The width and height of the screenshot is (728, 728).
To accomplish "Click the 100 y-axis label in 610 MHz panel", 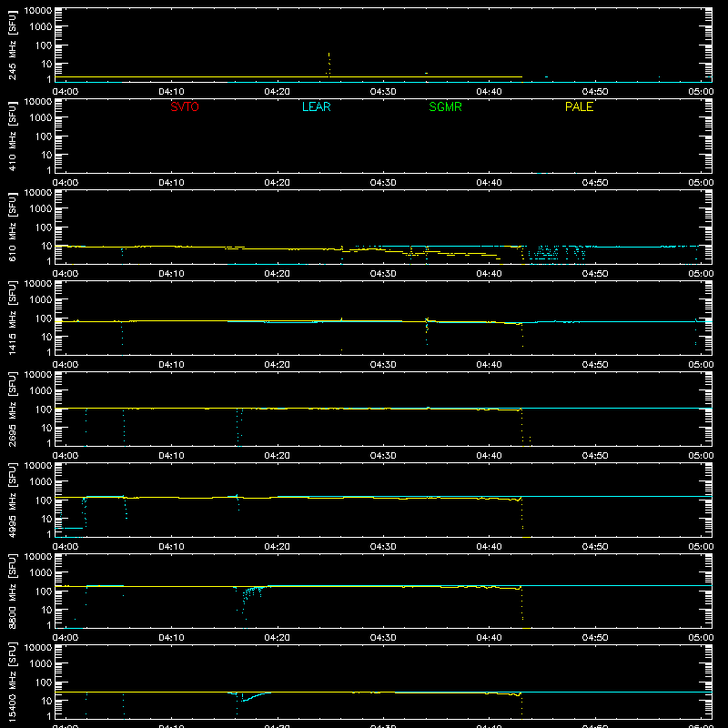I will pos(43,227).
